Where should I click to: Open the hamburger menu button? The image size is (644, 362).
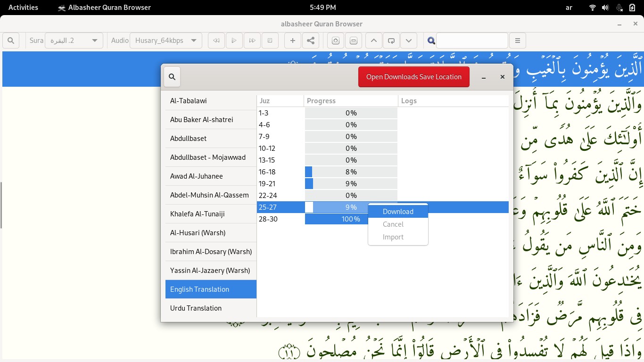click(518, 41)
